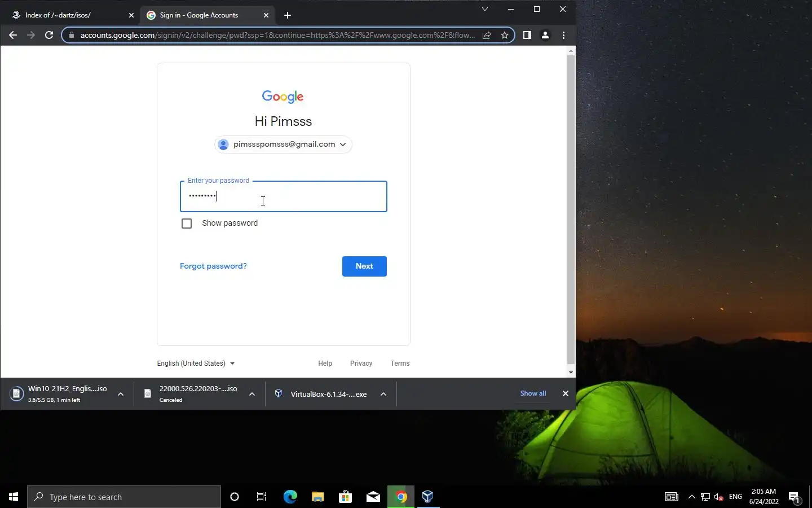Viewport: 812px width, 508px height.
Task: Click Chrome icon on taskbar
Action: tap(401, 497)
